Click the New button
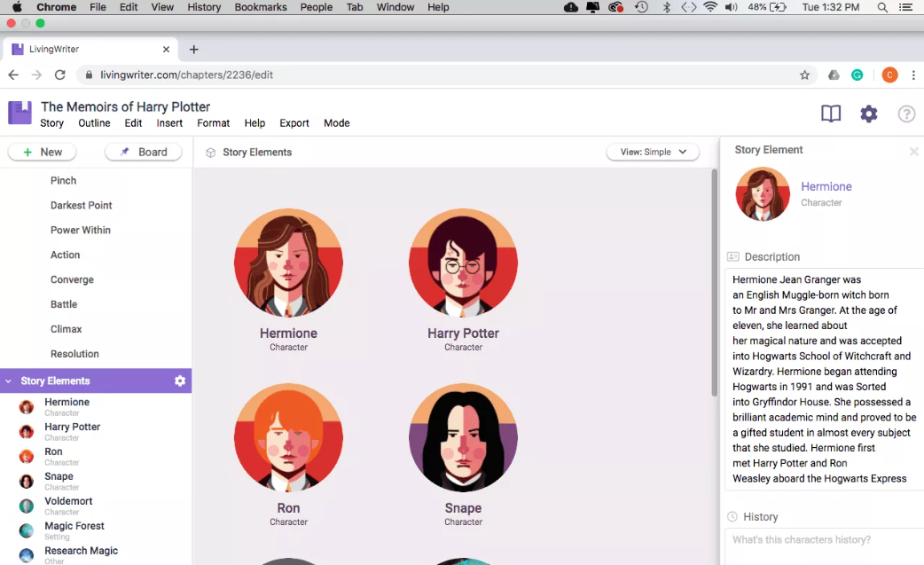The image size is (924, 565). (42, 152)
